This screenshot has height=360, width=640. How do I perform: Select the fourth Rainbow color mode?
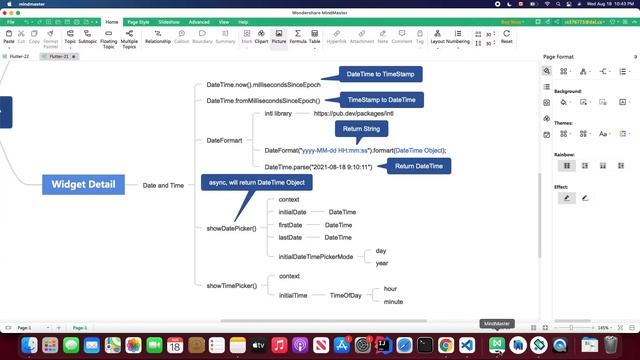pos(621,166)
